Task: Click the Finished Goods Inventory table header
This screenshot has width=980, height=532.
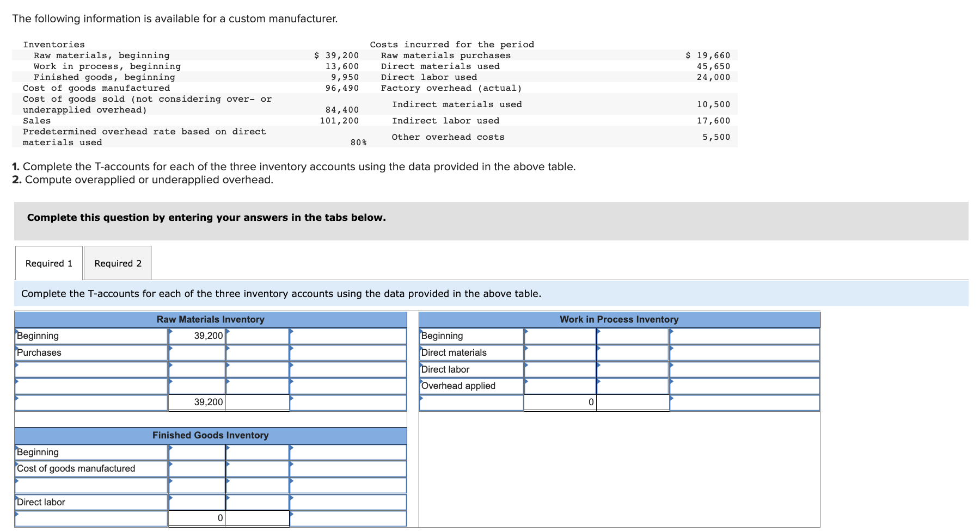Action: [x=211, y=435]
